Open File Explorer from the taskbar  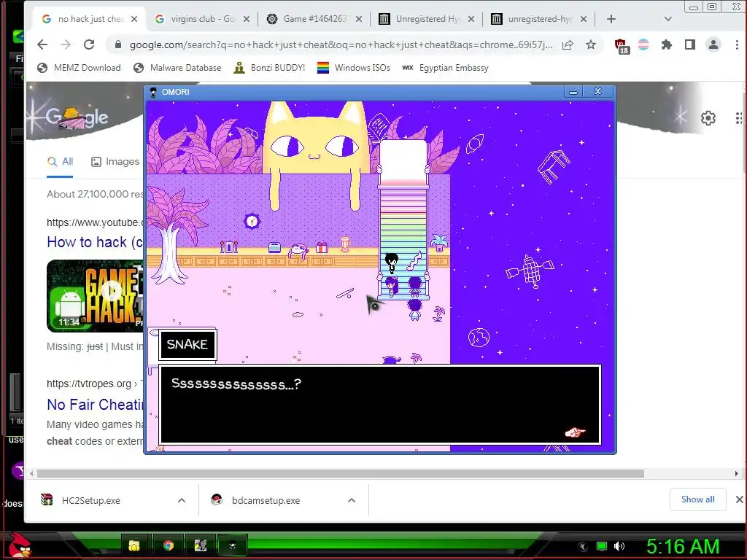click(x=134, y=545)
